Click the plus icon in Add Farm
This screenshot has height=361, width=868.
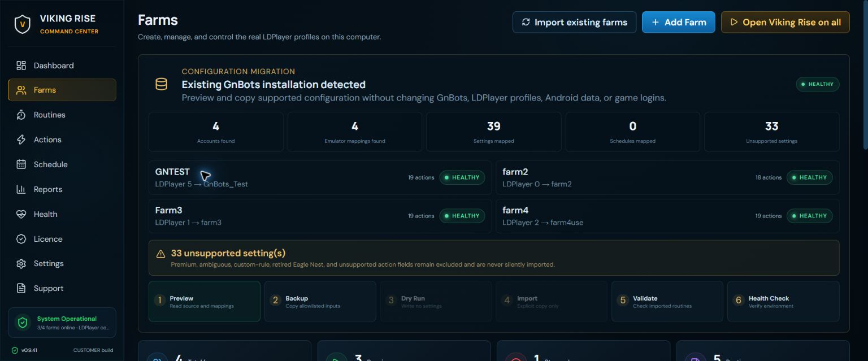656,22
